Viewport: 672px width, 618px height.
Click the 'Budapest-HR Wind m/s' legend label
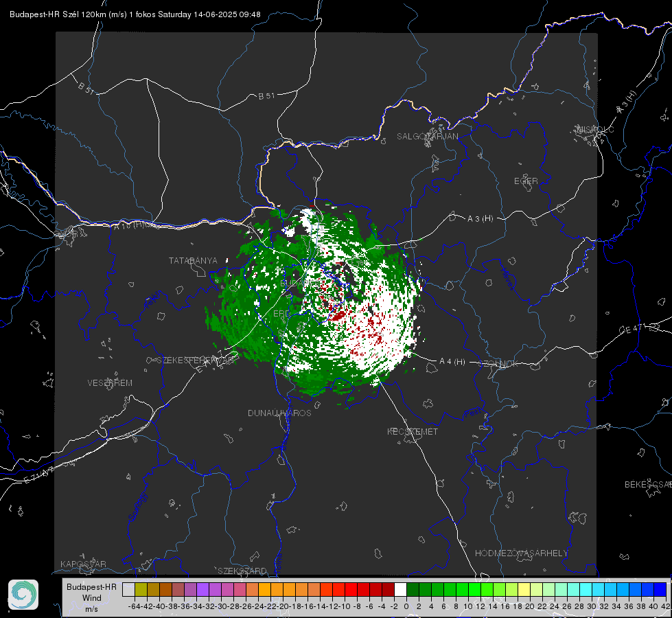92,598
